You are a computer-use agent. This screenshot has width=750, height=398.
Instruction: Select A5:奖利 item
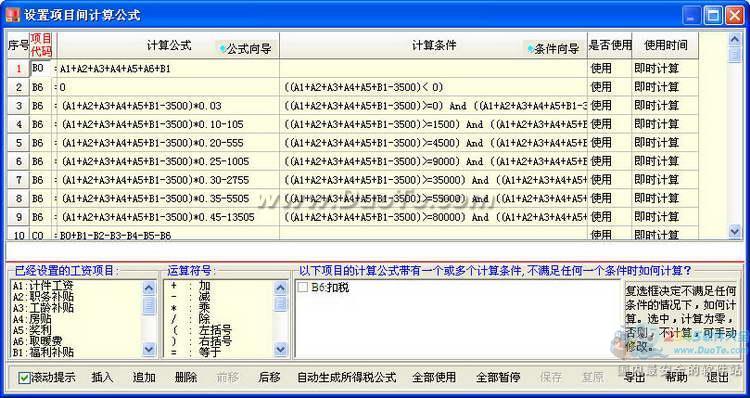[32, 330]
